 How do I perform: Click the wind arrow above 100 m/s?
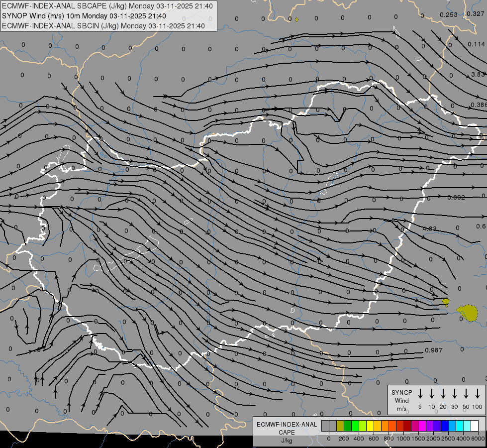pyautogui.click(x=478, y=393)
